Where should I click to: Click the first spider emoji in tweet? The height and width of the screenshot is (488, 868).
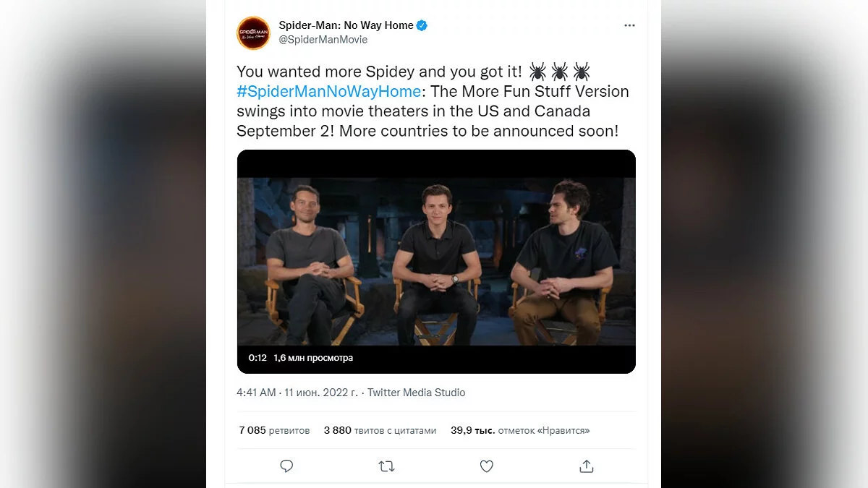(x=537, y=72)
